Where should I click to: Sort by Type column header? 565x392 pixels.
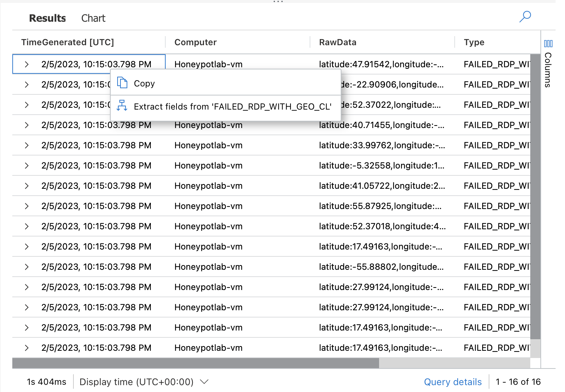click(x=474, y=42)
